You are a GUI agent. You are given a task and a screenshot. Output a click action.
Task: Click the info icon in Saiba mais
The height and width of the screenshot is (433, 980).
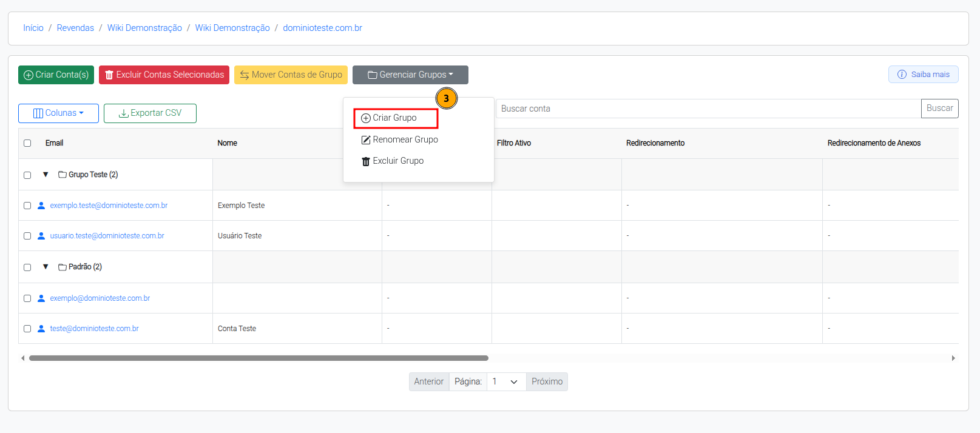point(902,75)
